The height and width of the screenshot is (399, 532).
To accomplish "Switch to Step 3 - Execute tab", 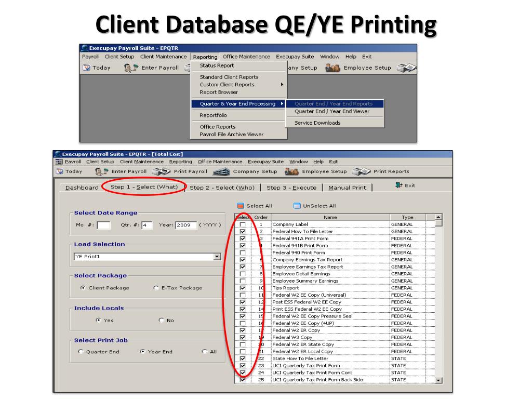I will tap(291, 188).
